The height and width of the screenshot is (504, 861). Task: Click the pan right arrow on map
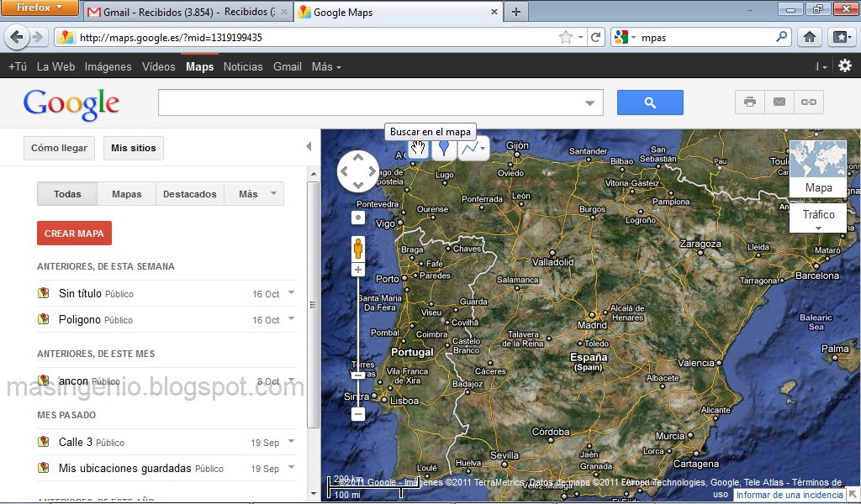(372, 171)
